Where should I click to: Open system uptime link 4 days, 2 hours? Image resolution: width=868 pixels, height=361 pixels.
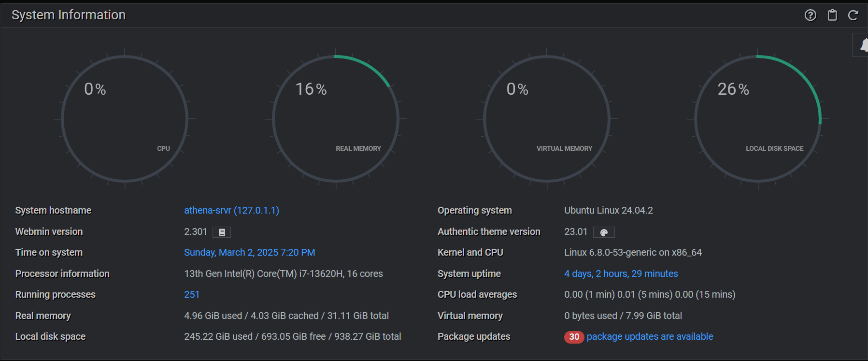(621, 274)
